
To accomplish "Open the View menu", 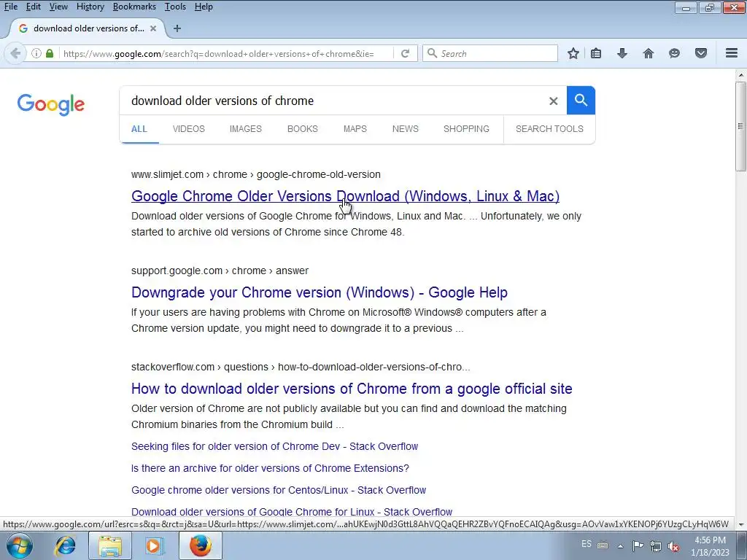I will click(x=58, y=7).
